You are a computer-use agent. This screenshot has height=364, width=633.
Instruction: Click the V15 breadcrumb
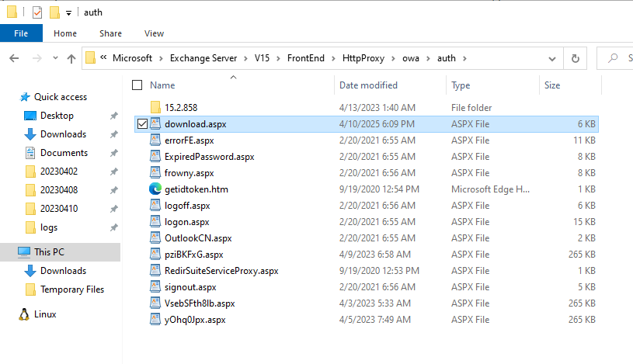coord(262,58)
